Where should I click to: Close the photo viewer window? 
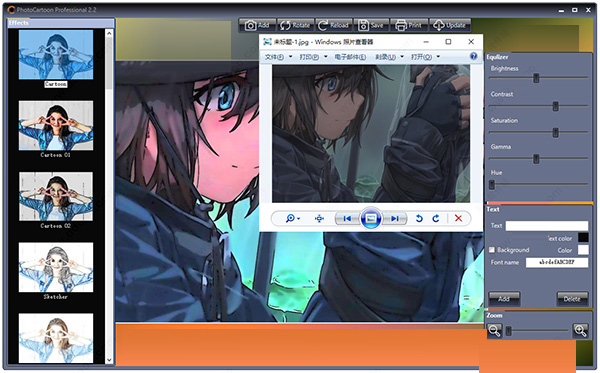471,41
